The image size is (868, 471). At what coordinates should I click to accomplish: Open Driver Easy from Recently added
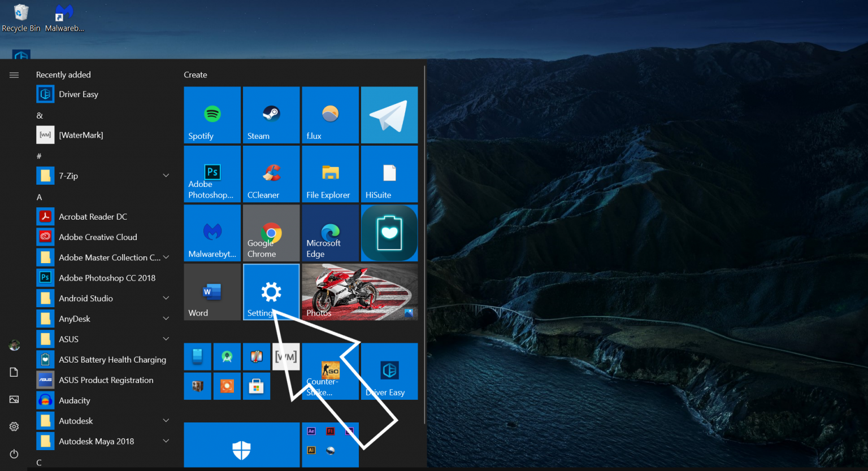pos(103,94)
